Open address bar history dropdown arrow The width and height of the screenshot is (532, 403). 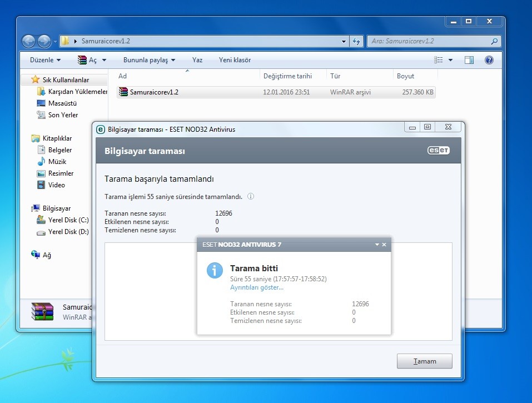point(344,41)
